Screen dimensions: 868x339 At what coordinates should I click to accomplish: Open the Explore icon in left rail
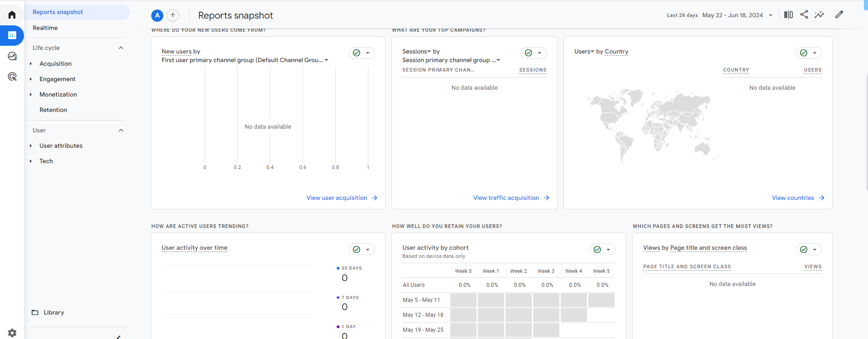(x=12, y=56)
